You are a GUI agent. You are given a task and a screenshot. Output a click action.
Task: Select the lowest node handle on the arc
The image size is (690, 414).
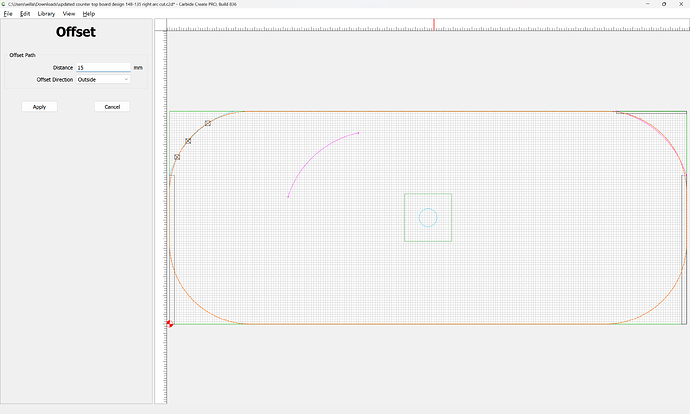point(177,157)
